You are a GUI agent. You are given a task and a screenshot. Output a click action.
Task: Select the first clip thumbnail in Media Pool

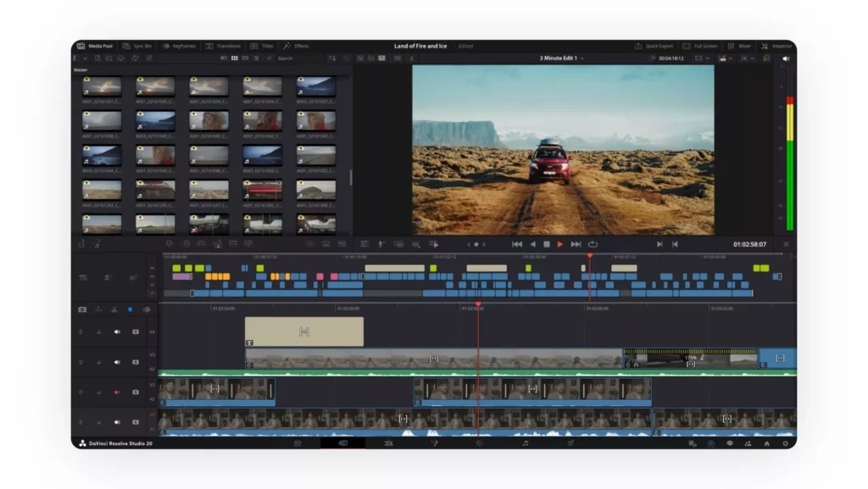[x=102, y=85]
